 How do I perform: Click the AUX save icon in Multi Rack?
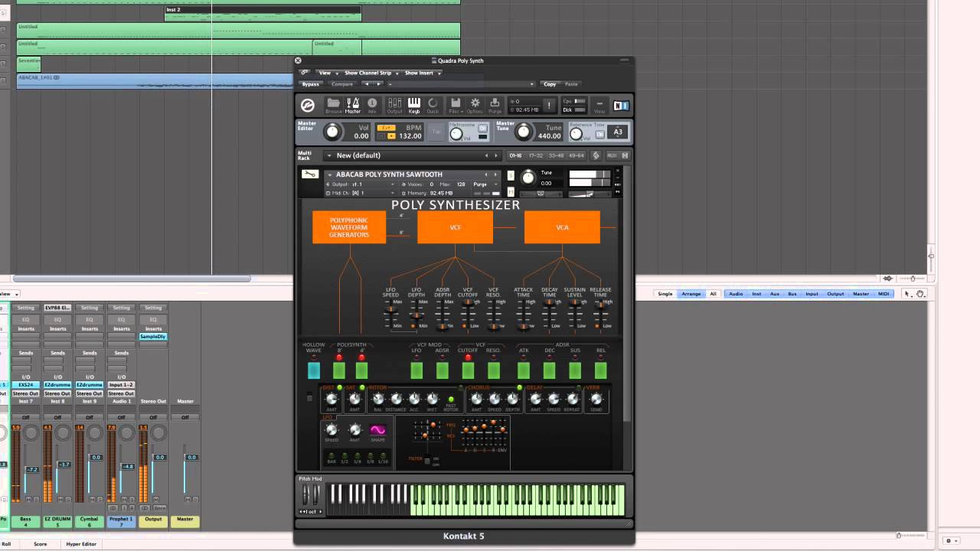[x=625, y=155]
